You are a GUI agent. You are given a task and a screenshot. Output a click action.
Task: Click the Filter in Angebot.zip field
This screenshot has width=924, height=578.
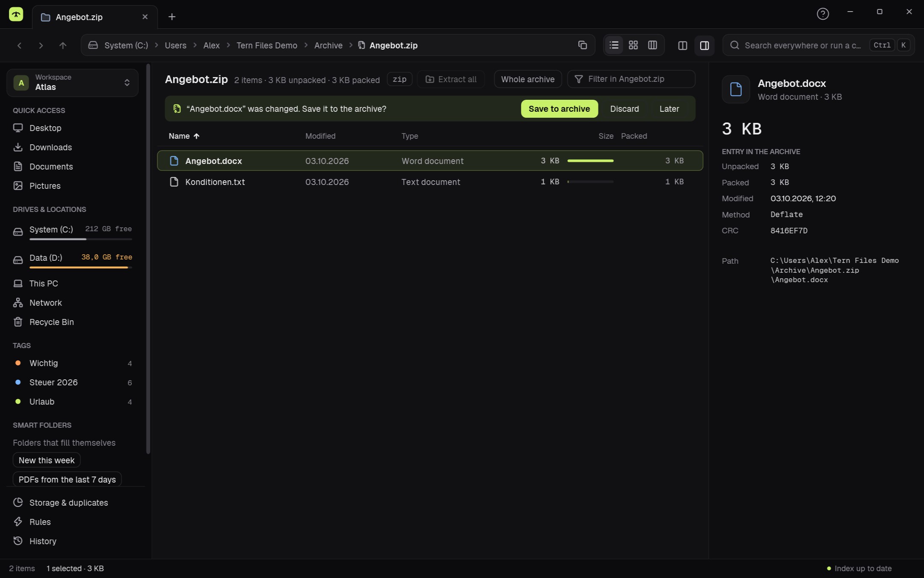click(x=631, y=79)
